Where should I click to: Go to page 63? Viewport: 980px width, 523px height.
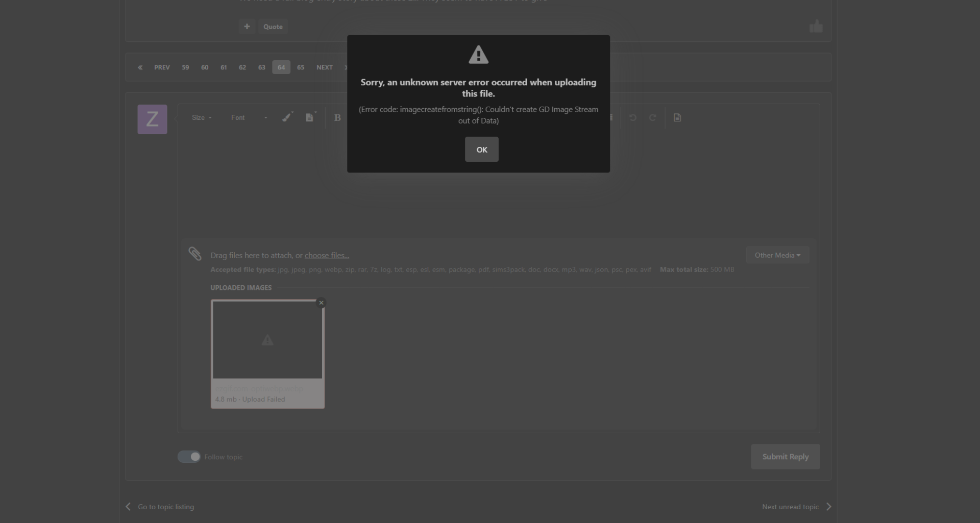coord(262,67)
